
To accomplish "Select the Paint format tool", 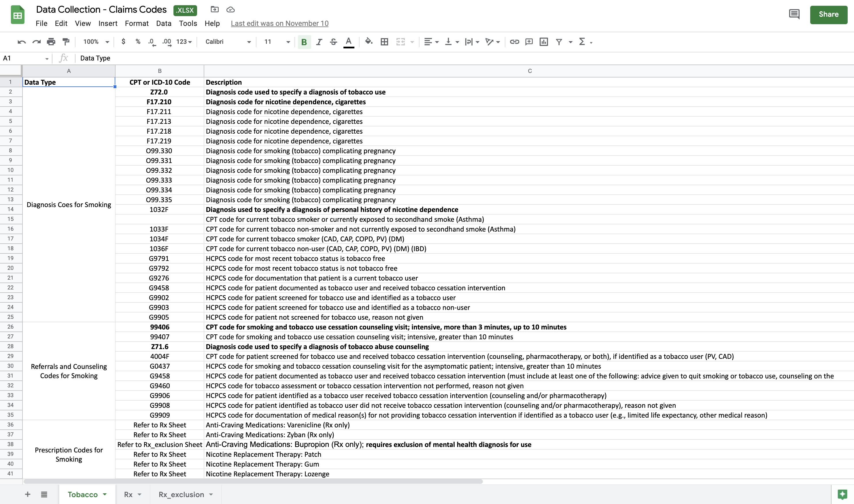I will coord(66,42).
